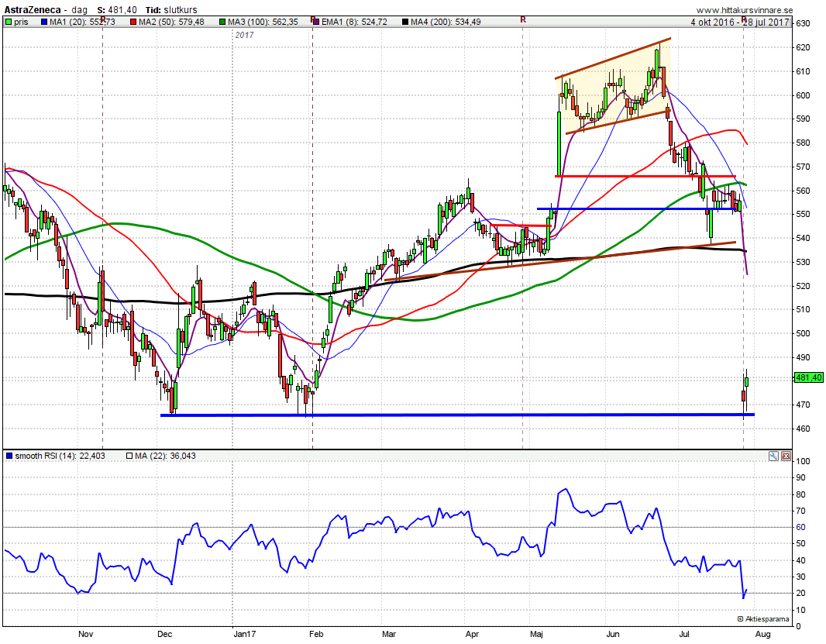Click the purple EMA1 (8) legend swatch
The width and height of the screenshot is (826, 644).
316,22
